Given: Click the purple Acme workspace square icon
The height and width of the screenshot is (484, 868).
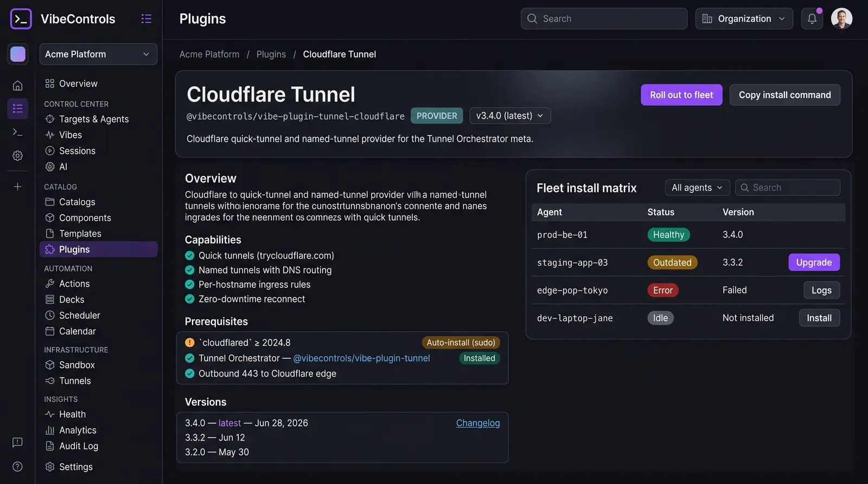Looking at the screenshot, I should (x=17, y=54).
